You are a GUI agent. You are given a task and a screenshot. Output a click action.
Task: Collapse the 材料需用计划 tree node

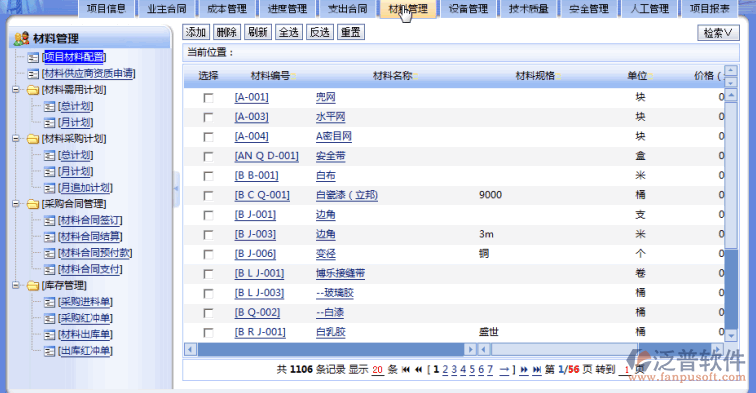pyautogui.click(x=15, y=90)
